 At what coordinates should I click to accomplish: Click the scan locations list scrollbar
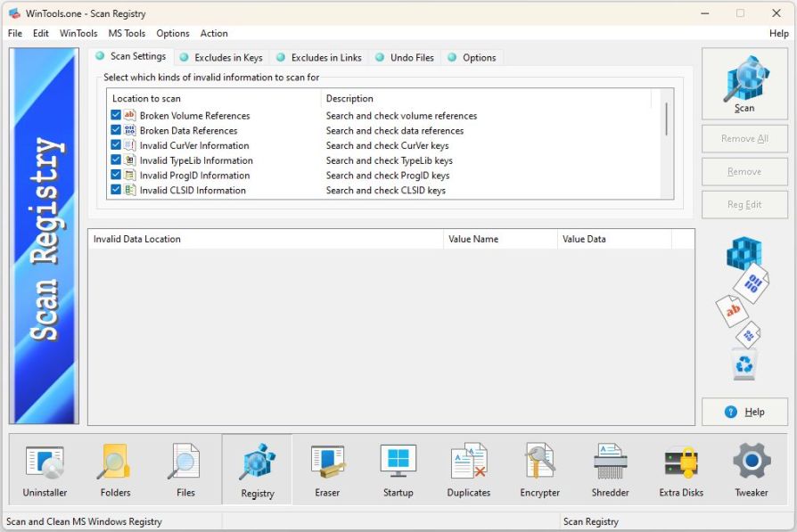tap(666, 119)
